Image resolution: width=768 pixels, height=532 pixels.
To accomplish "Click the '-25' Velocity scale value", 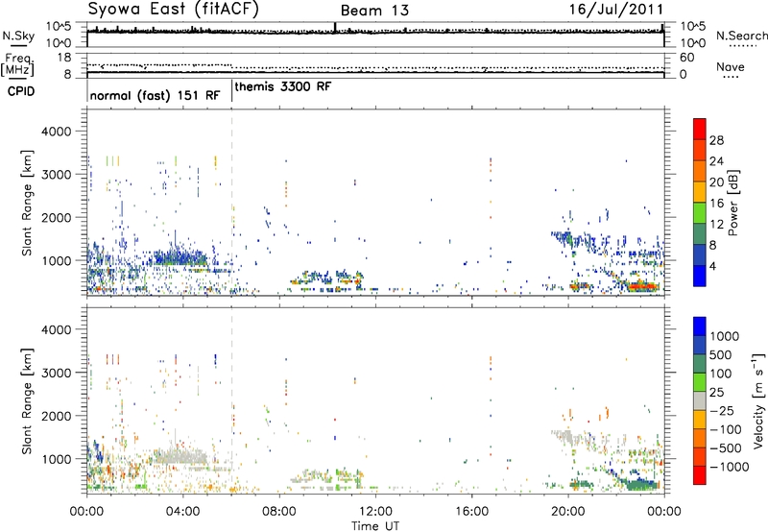I will point(722,411).
